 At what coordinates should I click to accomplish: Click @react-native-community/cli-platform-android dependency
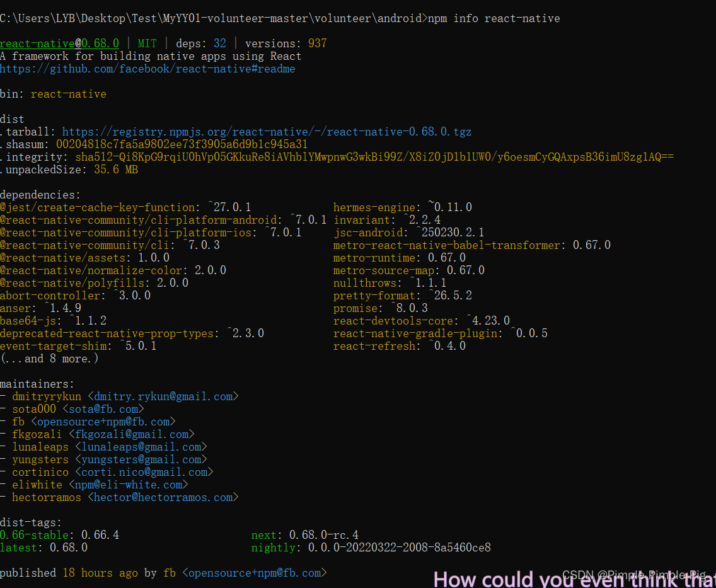coord(163,220)
